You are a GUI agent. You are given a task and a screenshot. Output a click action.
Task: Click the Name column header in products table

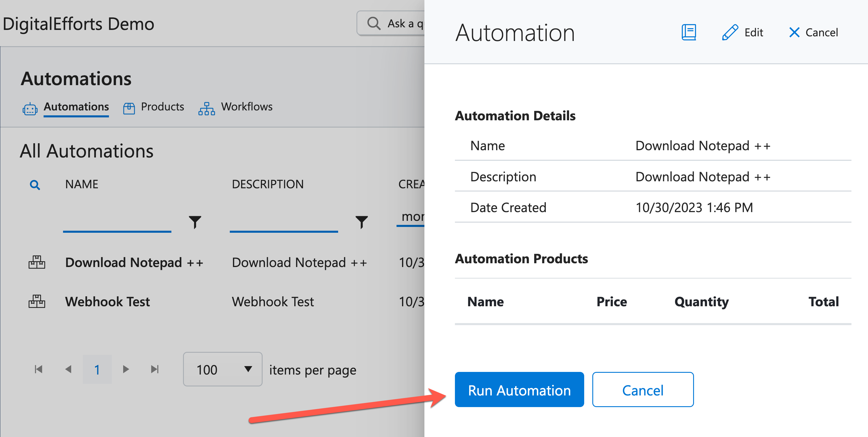point(485,301)
